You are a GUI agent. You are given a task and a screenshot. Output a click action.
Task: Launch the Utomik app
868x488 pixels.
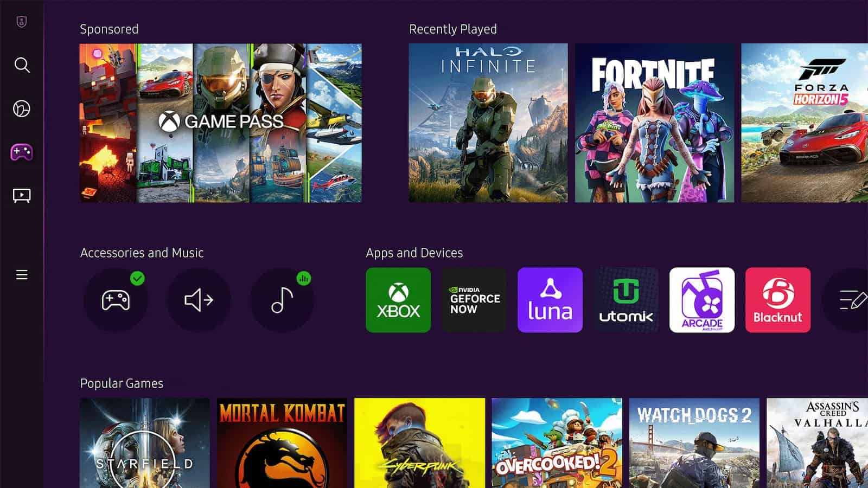click(x=626, y=300)
